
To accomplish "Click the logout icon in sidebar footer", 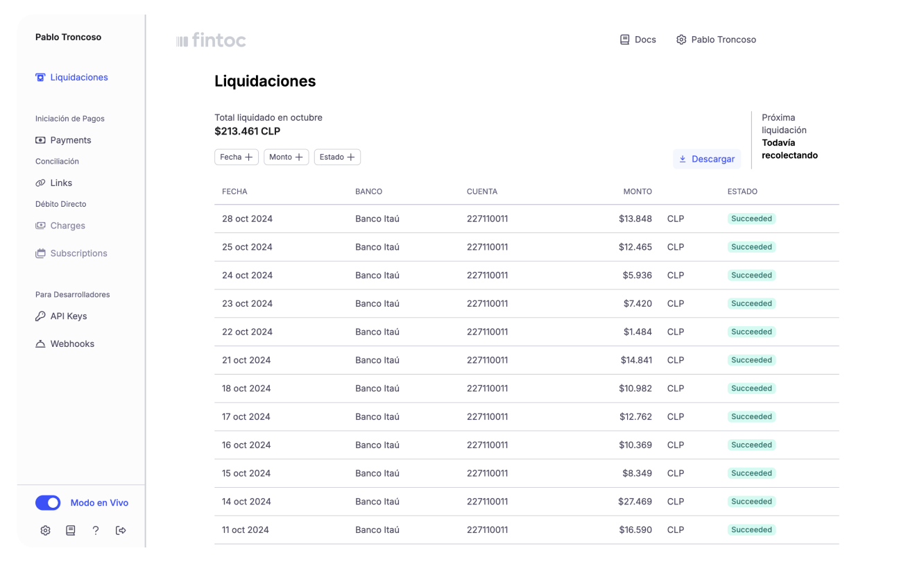I will [x=121, y=531].
